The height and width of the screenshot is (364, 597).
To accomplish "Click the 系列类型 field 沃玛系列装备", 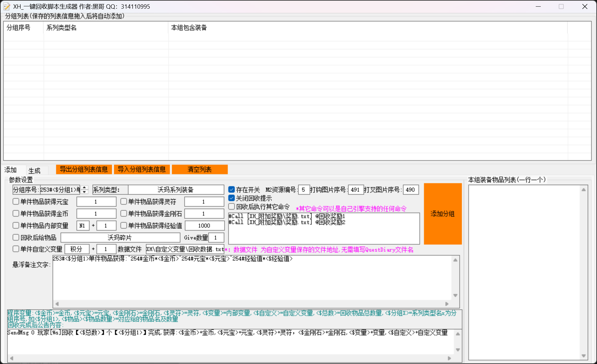I will tap(176, 190).
